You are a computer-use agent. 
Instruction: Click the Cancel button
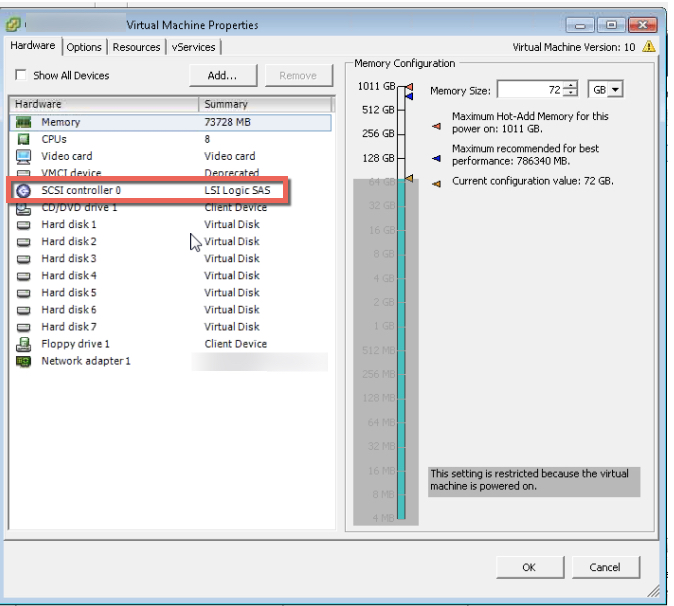[x=604, y=567]
